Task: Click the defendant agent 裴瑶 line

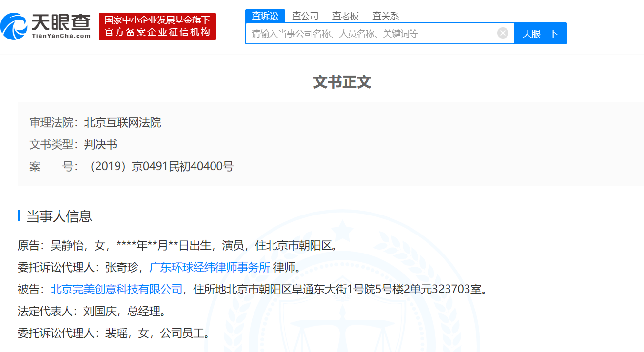Action: click(x=114, y=333)
